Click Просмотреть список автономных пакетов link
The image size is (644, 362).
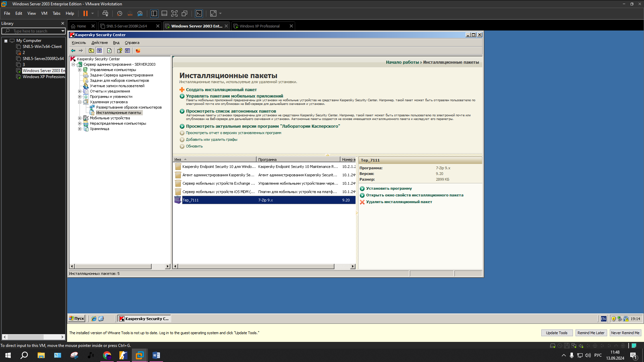pos(231,111)
